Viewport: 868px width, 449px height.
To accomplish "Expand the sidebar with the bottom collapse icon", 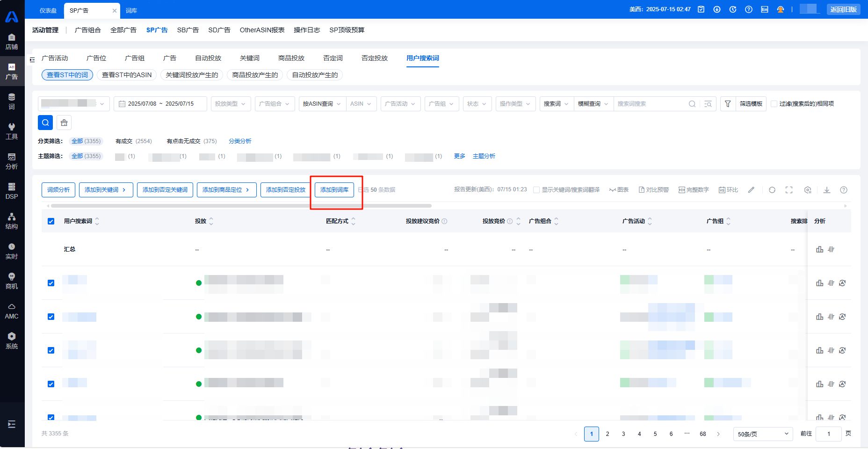I will pos(12,424).
